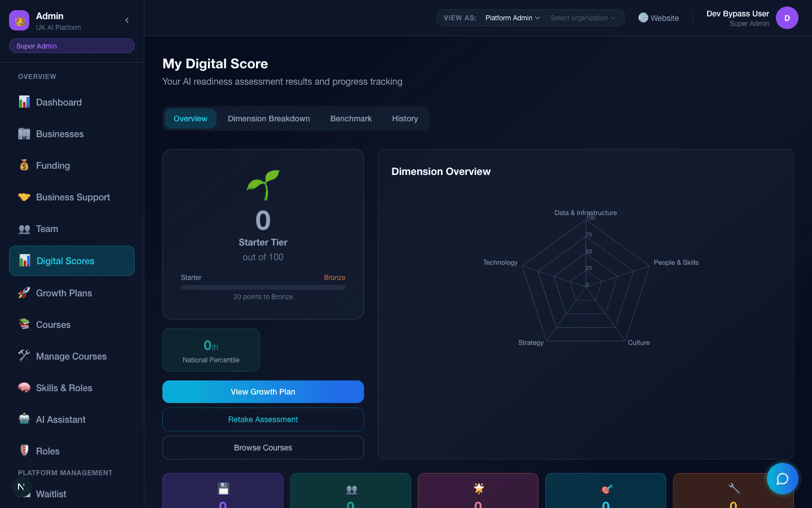Open the Platform Admin view-as dropdown
Image resolution: width=812 pixels, height=508 pixels.
pos(513,18)
